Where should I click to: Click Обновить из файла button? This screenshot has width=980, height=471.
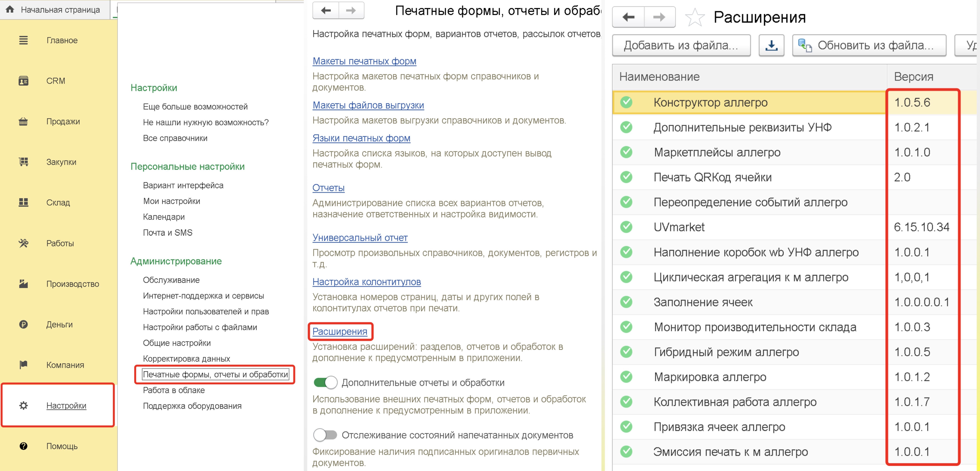(x=869, y=45)
